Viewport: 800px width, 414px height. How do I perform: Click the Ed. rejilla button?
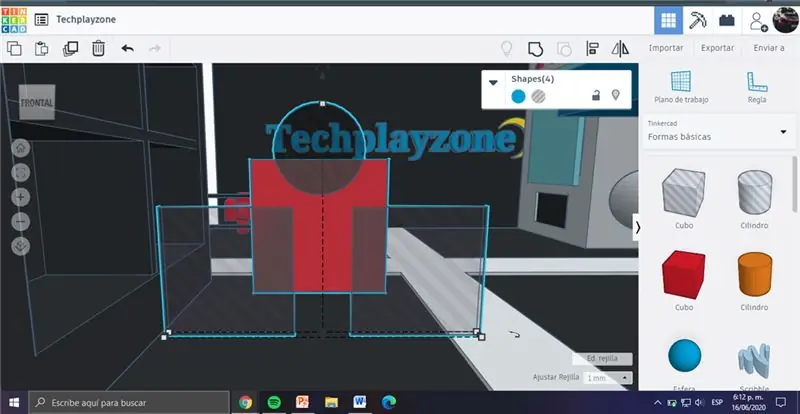click(602, 358)
